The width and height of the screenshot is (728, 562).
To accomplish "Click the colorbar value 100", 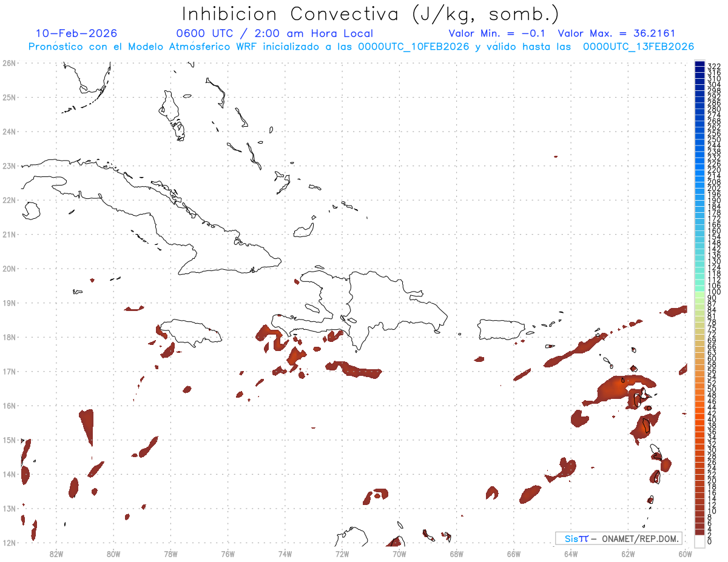I will [x=714, y=292].
